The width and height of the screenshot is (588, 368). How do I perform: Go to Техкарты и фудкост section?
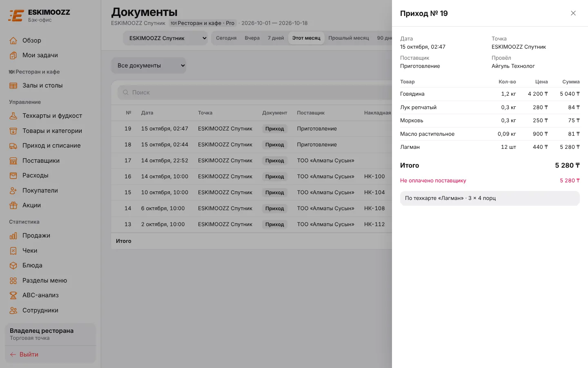click(x=50, y=116)
